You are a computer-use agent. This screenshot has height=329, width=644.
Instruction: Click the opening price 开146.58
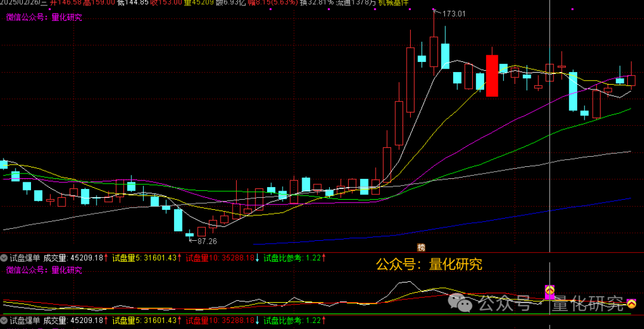[66, 2]
